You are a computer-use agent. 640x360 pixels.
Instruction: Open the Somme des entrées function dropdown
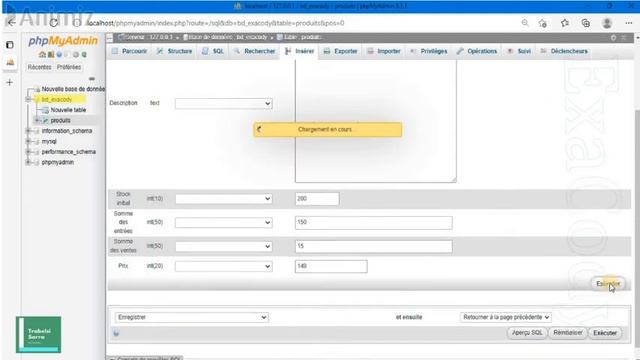224,222
